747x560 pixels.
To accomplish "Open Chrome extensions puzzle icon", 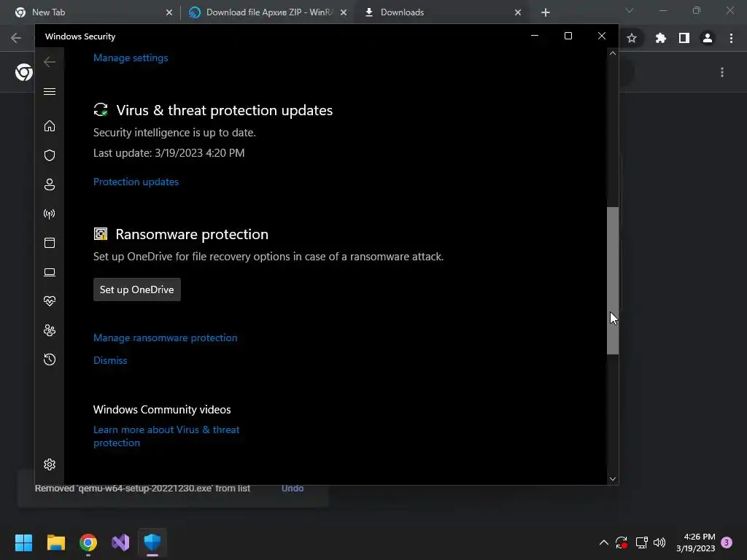I will (660, 38).
